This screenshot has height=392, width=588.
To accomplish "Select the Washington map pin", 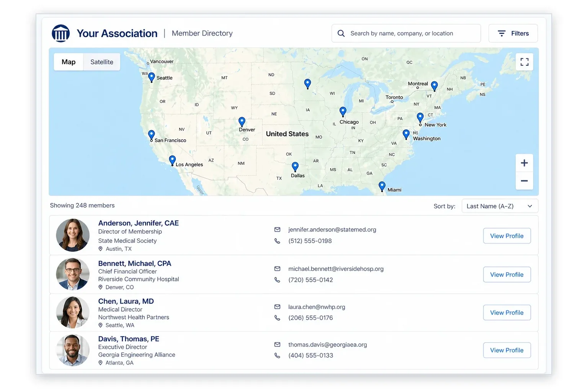I will (406, 134).
